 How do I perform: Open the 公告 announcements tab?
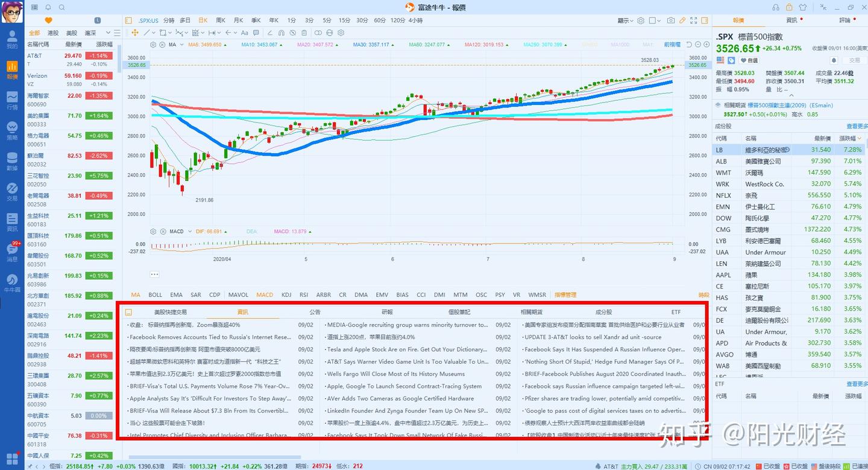tap(315, 312)
